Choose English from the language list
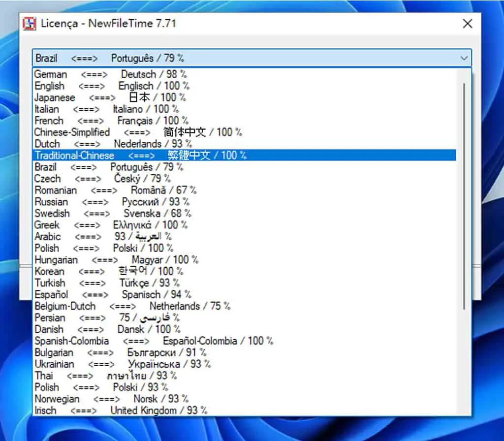The image size is (504, 441). point(245,86)
